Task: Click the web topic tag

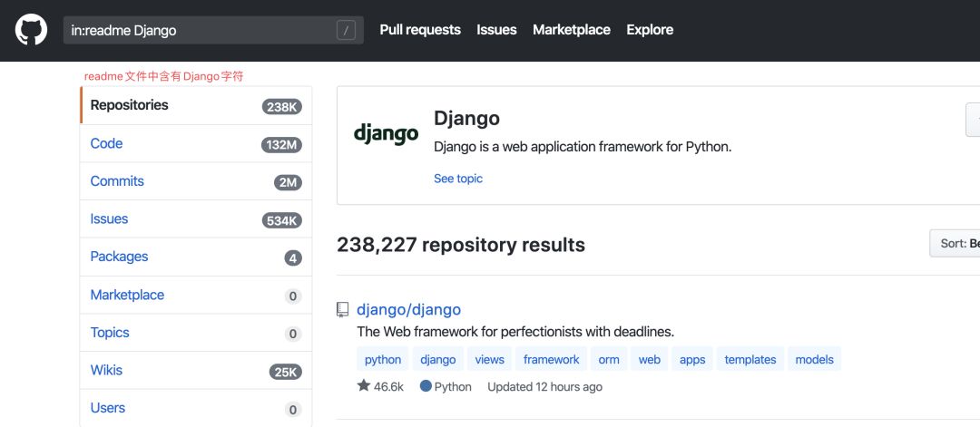Action: tap(650, 360)
